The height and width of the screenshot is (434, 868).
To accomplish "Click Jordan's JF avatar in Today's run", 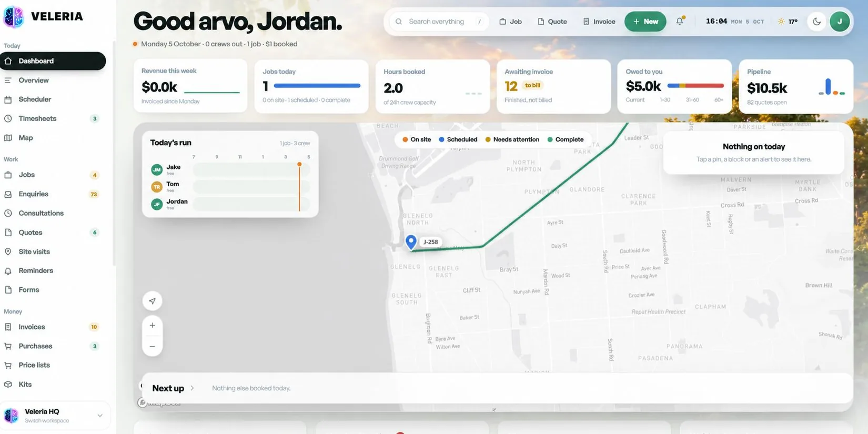I will coord(157,204).
